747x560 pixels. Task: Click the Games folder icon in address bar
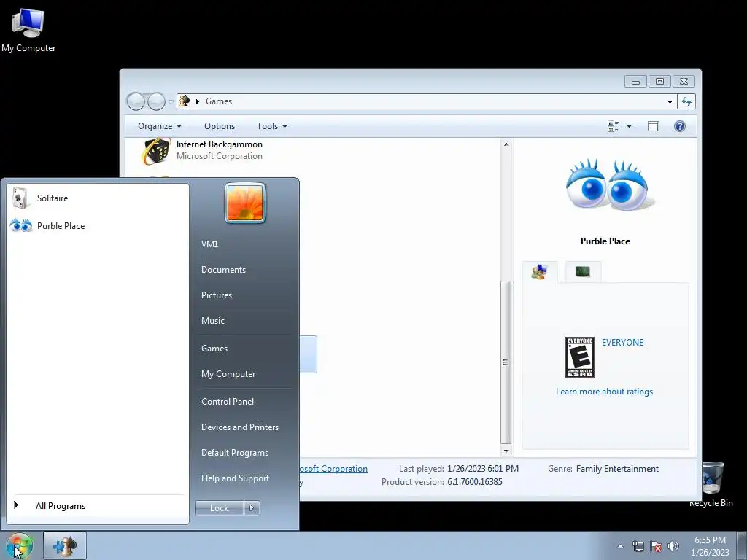pos(185,101)
